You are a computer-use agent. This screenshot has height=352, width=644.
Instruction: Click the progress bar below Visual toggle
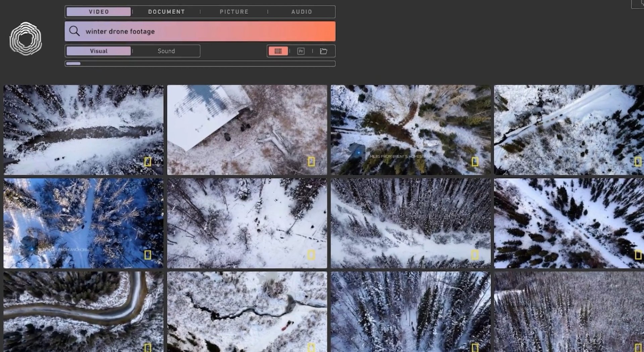[200, 63]
